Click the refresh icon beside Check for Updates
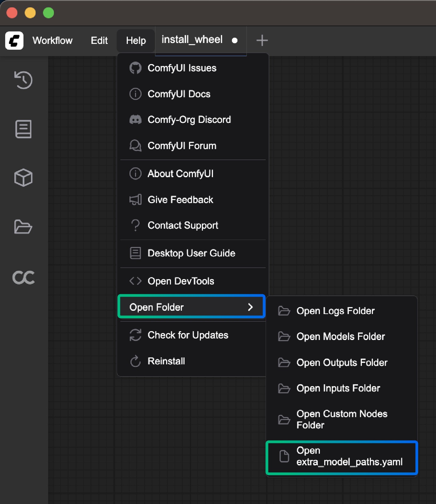This screenshot has width=436, height=504. point(135,335)
